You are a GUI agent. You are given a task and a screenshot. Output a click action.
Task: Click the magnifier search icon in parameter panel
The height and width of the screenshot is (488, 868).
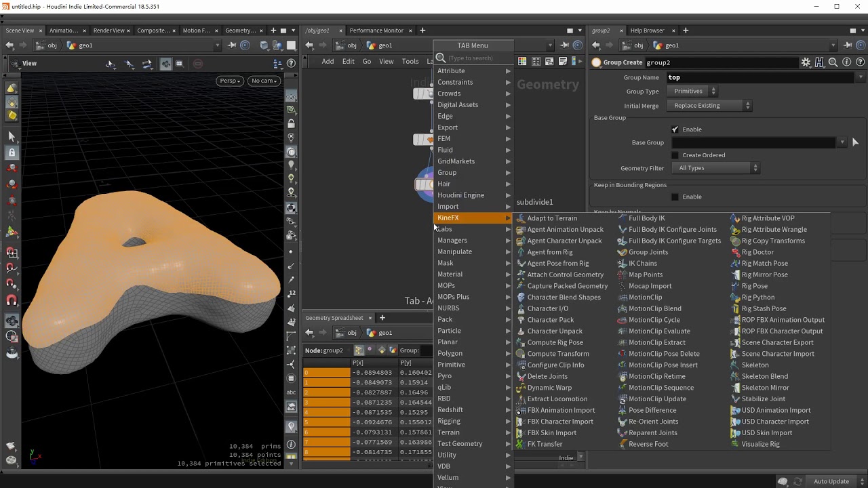click(833, 62)
